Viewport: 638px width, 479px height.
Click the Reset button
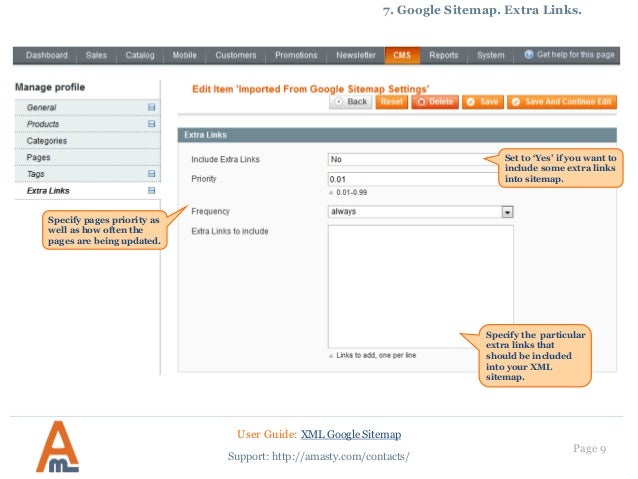(391, 102)
